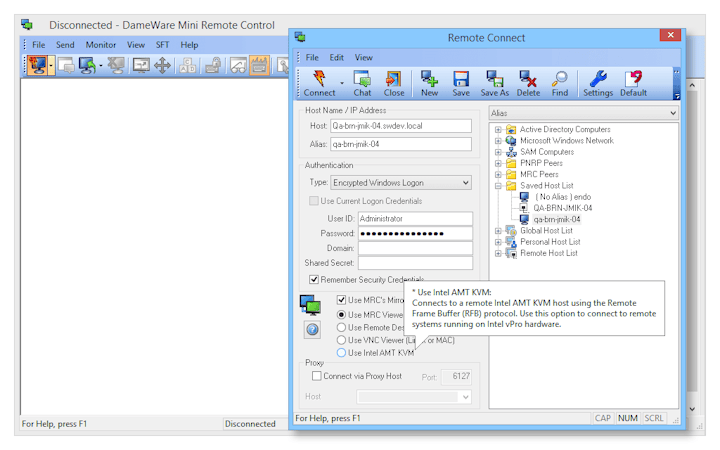The height and width of the screenshot is (450, 720).
Task: Click the view-only glasses icon in main toolbar
Action: 238,66
